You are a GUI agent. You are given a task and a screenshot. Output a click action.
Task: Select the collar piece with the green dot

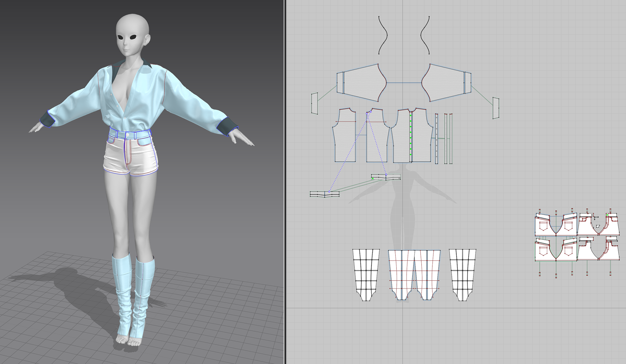[386, 177]
